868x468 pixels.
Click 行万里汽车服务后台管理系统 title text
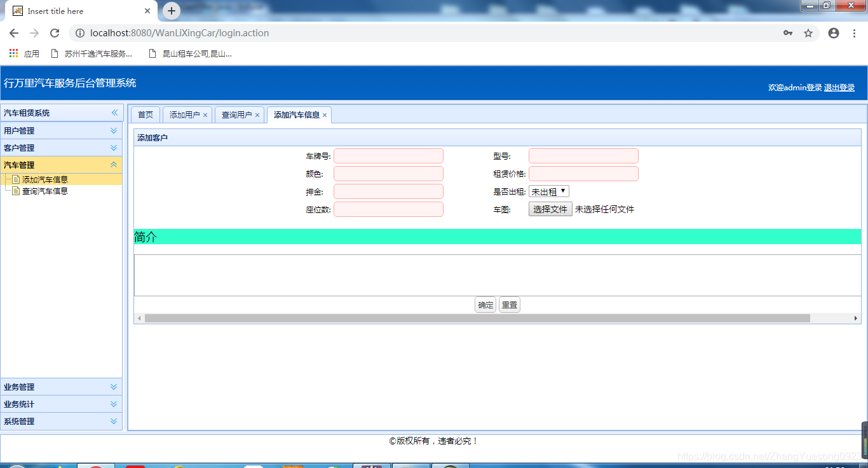click(x=70, y=83)
